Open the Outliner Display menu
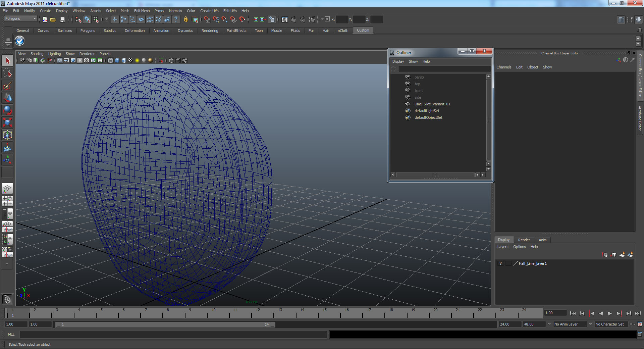Viewport: 644px width, 349px height. (398, 61)
